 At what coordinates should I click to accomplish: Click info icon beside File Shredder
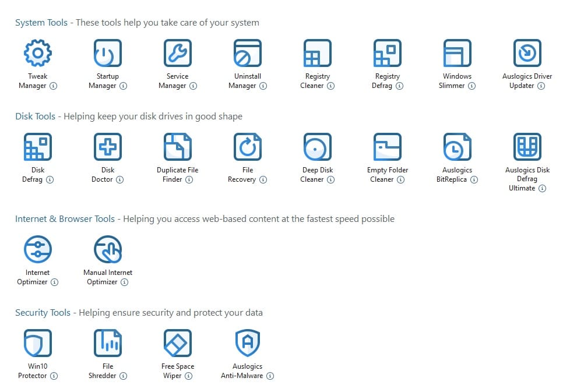(123, 376)
